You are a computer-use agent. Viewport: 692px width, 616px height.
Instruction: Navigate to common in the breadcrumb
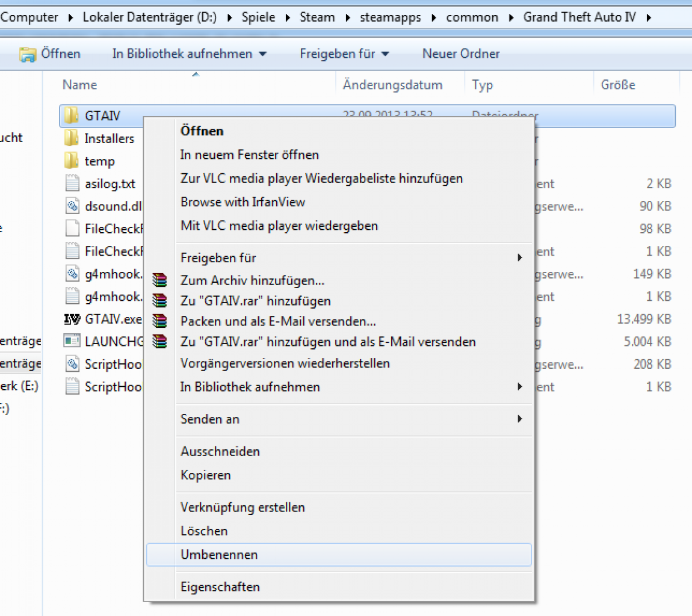[472, 17]
